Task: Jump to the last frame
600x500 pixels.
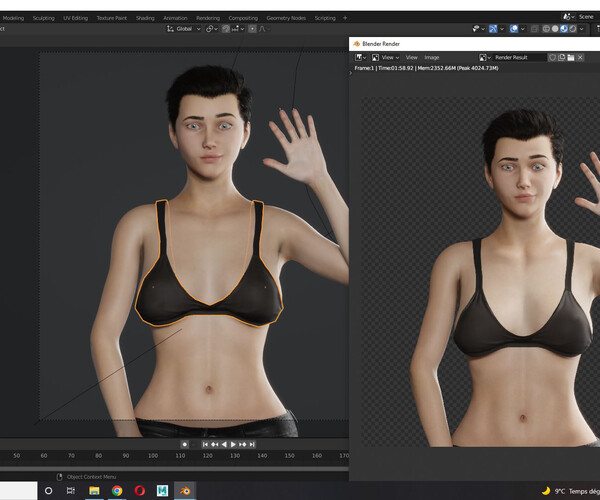Action: (252, 445)
